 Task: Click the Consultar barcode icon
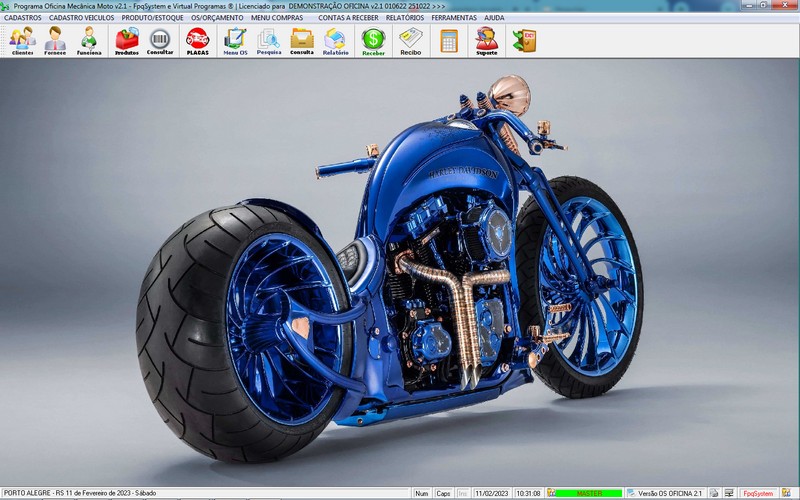pos(160,41)
